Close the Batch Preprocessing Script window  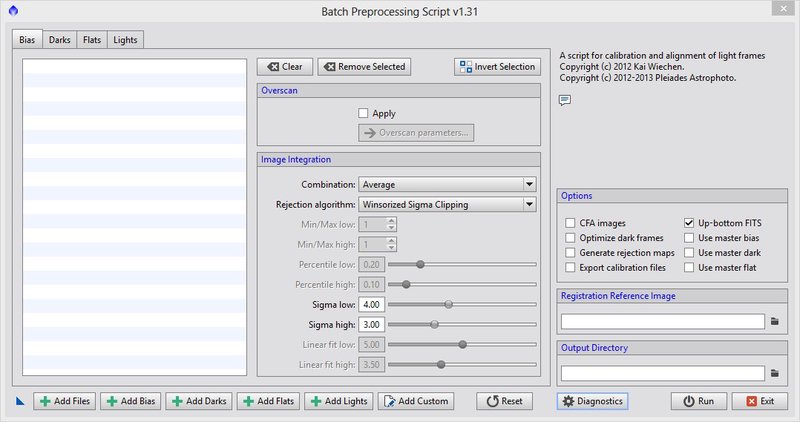tap(783, 8)
